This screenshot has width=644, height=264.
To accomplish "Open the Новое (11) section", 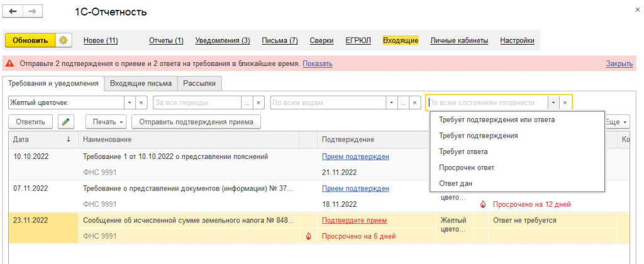I will pos(101,41).
